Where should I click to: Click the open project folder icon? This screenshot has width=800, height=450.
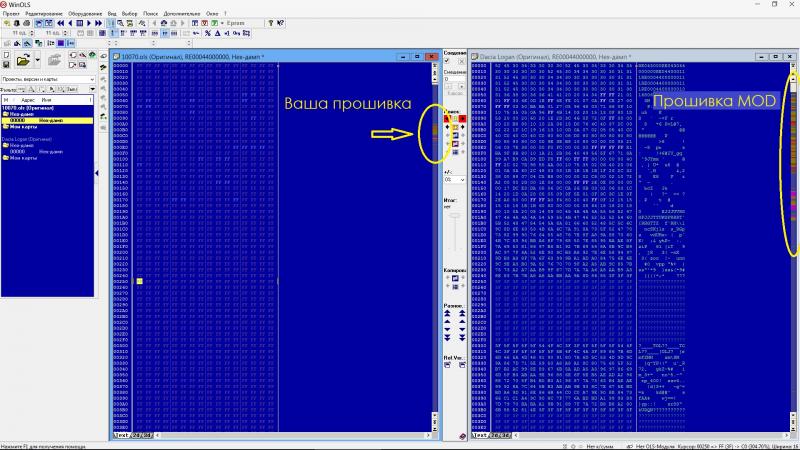click(x=23, y=60)
